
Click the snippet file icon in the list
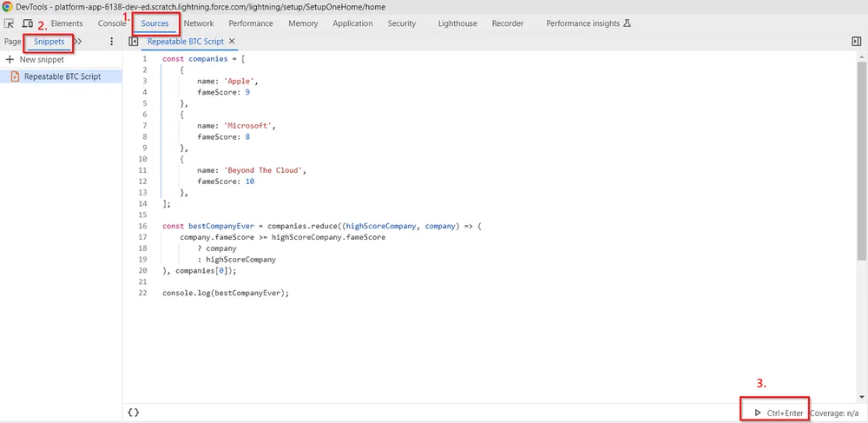click(x=15, y=76)
